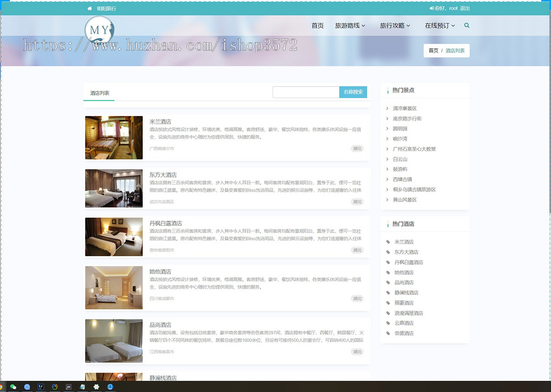Click the tag icon beside 帝盛酒店
551x392 pixels.
tap(388, 333)
